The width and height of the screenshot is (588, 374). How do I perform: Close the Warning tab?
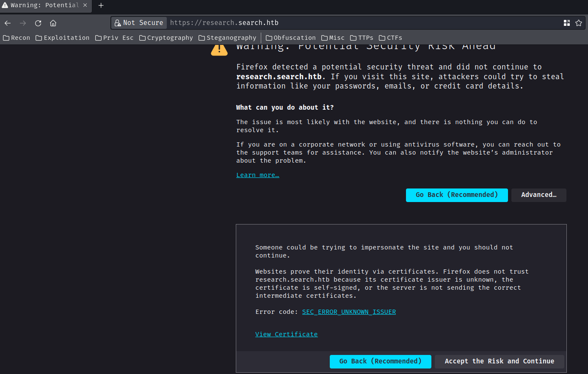point(85,6)
